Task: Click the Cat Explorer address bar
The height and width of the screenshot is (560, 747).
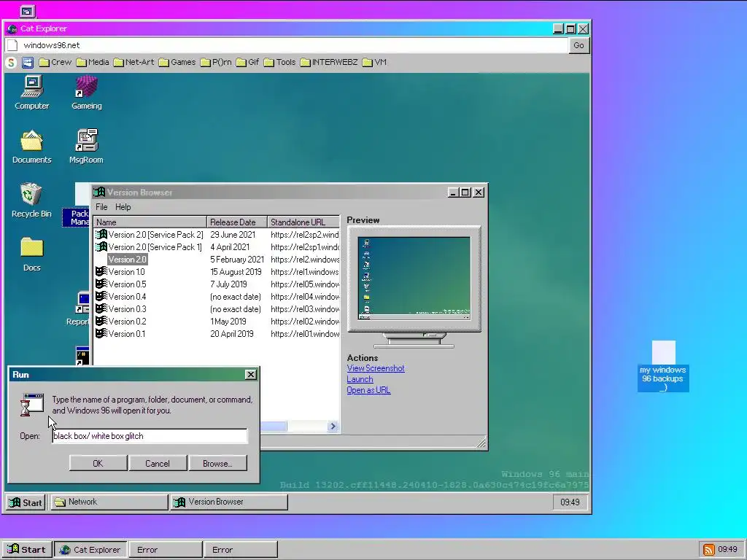Action: pyautogui.click(x=287, y=45)
